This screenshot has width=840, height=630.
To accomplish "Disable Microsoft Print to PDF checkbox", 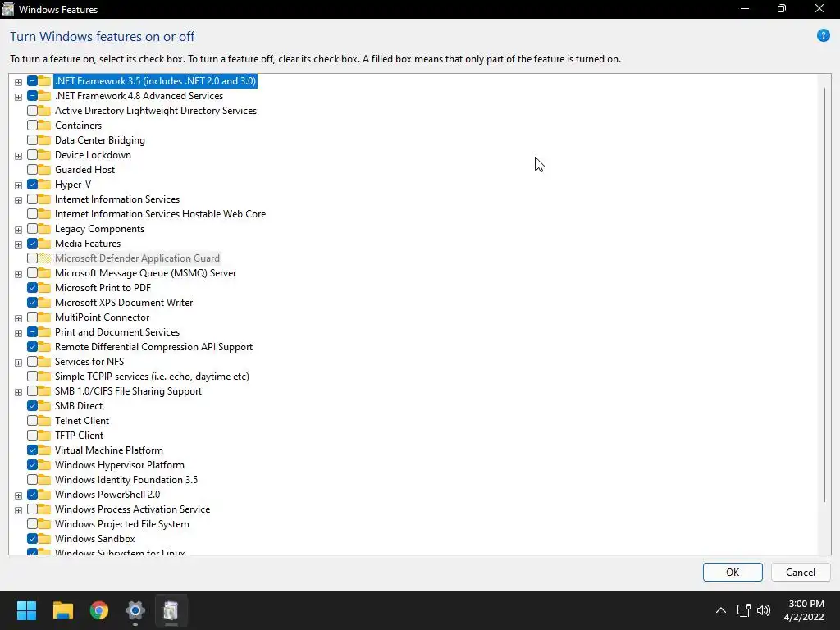I will pyautogui.click(x=32, y=288).
